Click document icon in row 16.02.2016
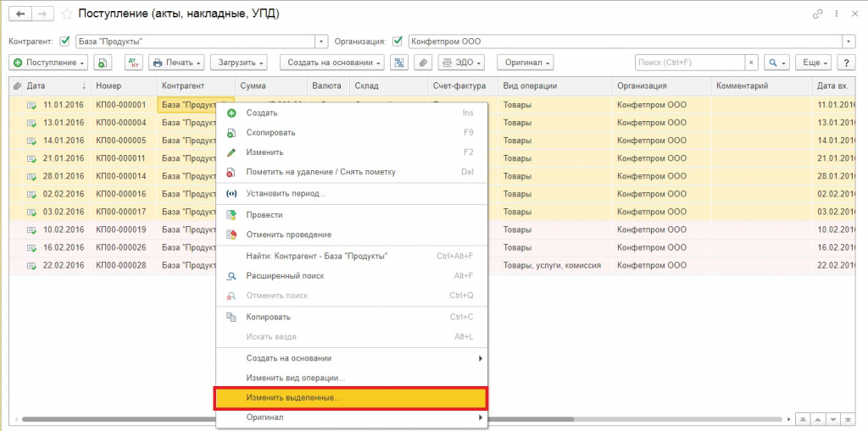 coord(32,247)
